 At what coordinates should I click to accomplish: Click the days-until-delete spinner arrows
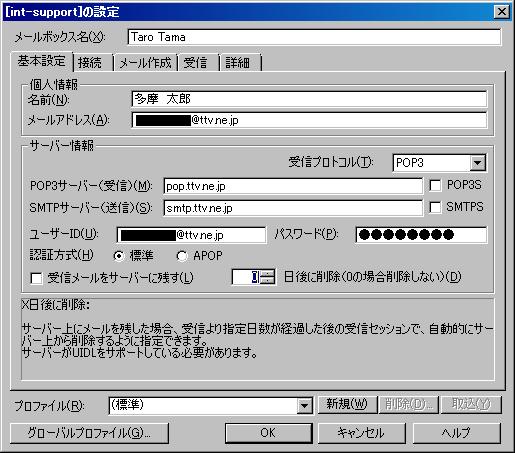[x=268, y=277]
